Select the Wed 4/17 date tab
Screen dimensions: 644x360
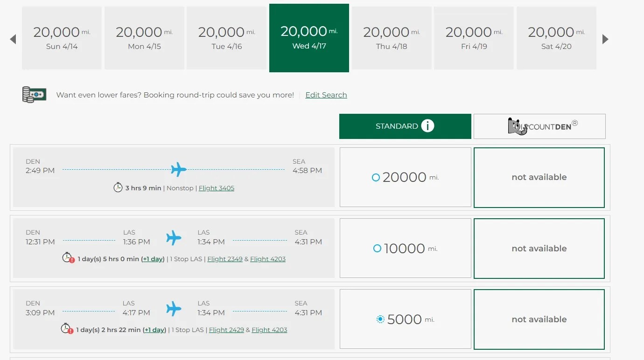tap(309, 38)
